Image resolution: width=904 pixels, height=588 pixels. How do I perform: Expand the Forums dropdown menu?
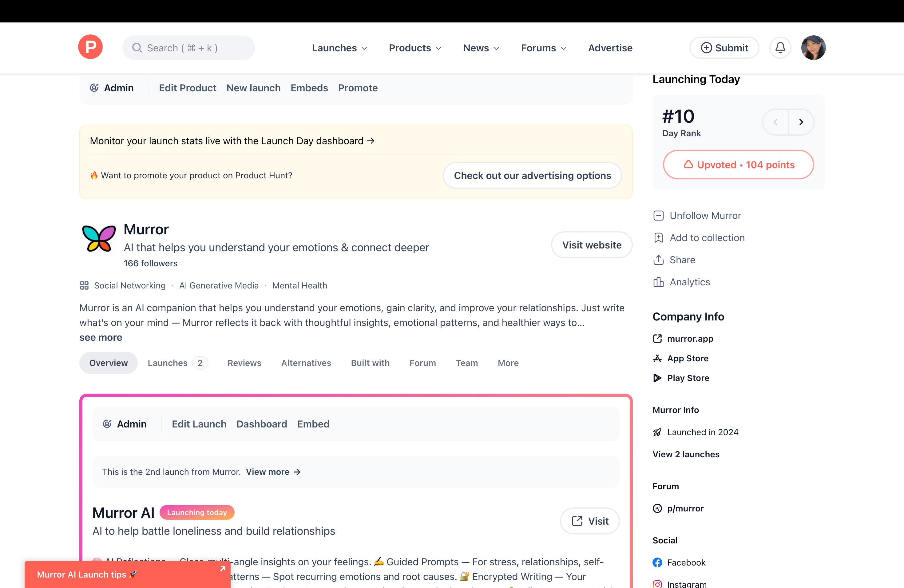point(543,48)
